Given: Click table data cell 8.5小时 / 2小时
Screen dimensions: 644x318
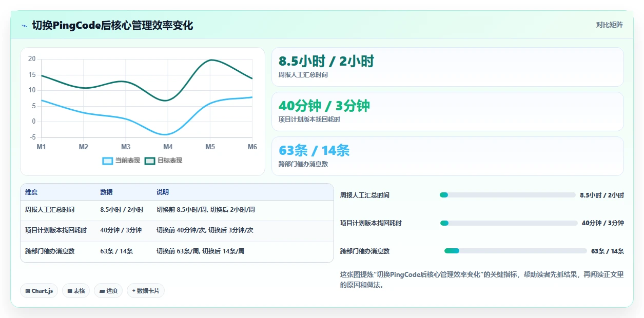Looking at the screenshot, I should (x=122, y=210).
